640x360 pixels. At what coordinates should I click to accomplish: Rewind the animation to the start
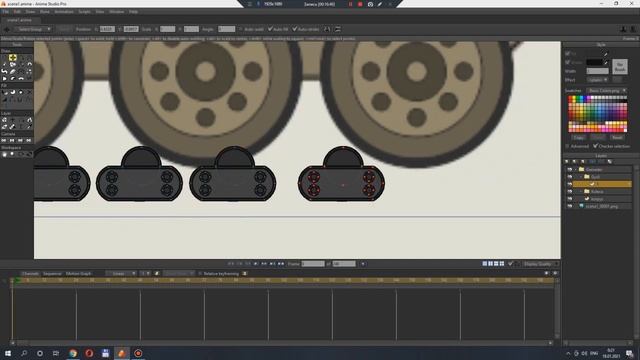231,264
